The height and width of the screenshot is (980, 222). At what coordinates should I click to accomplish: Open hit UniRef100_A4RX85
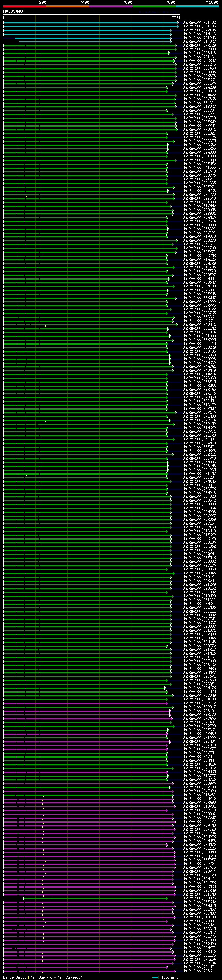[199, 30]
